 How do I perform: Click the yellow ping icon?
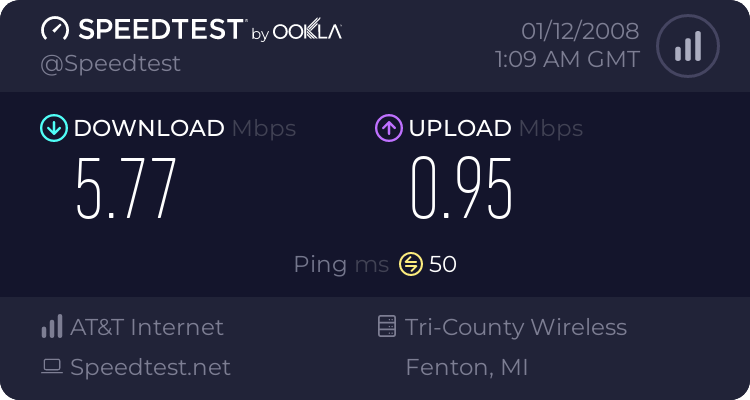[411, 264]
